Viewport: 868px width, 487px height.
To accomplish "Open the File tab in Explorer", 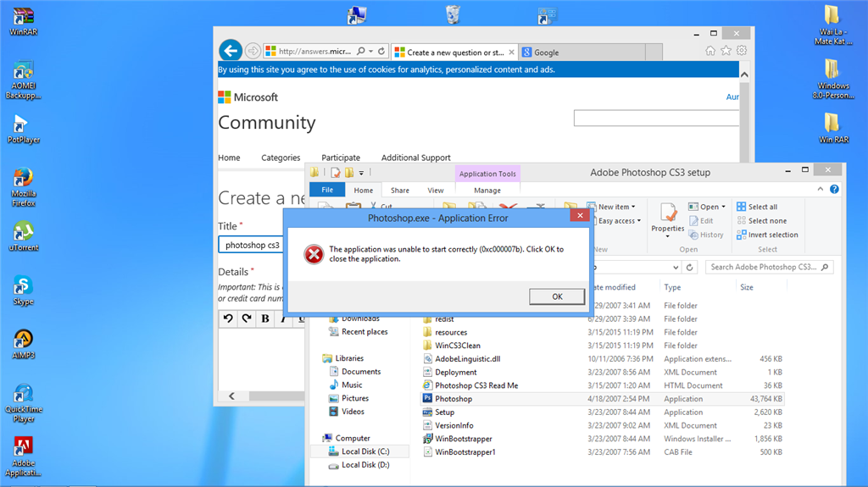I will pyautogui.click(x=327, y=190).
